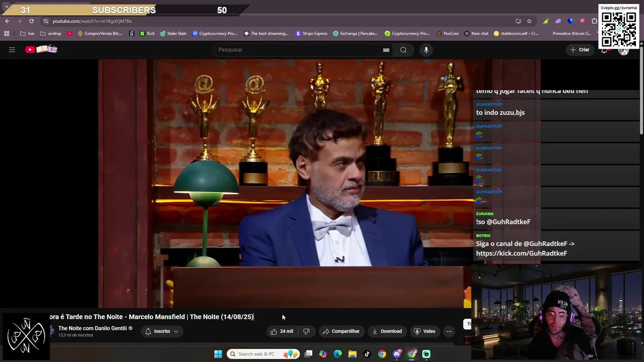The height and width of the screenshot is (362, 644).
Task: Reload the YouTube page
Action: click(x=31, y=21)
